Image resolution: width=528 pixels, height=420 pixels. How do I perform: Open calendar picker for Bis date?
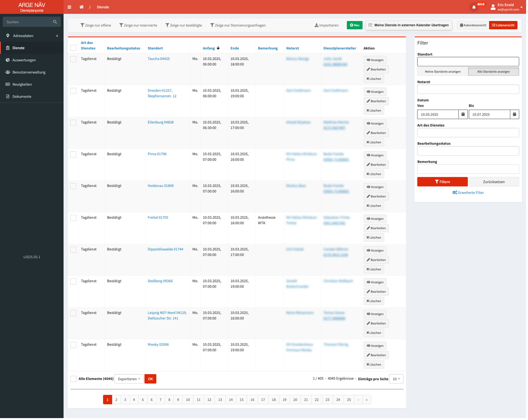click(x=514, y=114)
